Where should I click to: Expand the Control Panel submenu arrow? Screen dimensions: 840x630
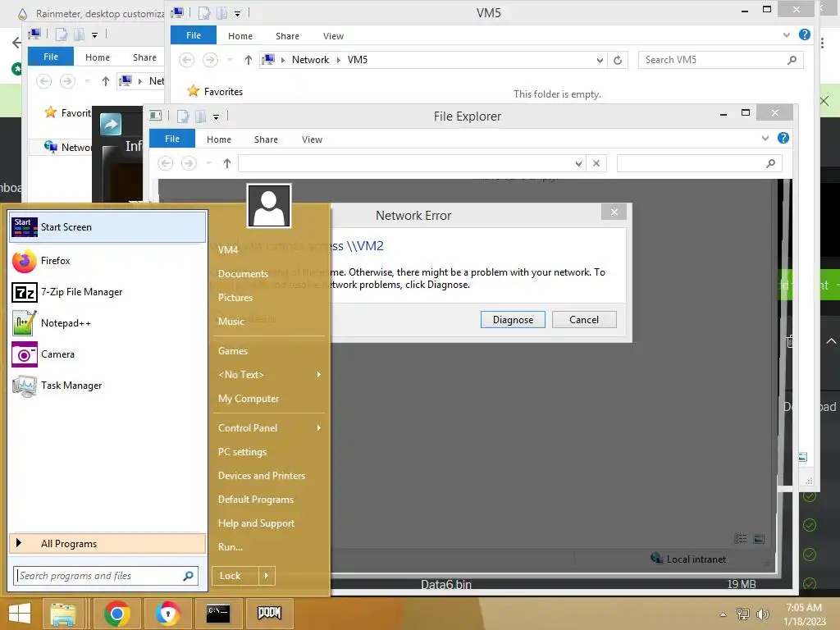[x=319, y=428]
